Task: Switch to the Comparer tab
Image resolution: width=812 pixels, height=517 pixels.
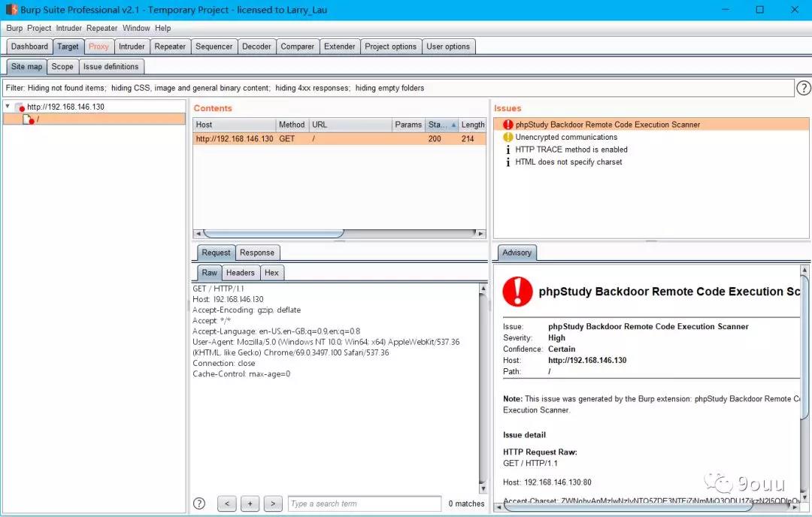Action: (x=297, y=46)
